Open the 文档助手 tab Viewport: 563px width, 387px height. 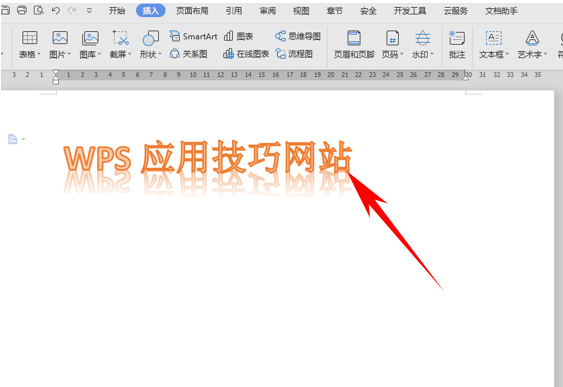[x=501, y=11]
